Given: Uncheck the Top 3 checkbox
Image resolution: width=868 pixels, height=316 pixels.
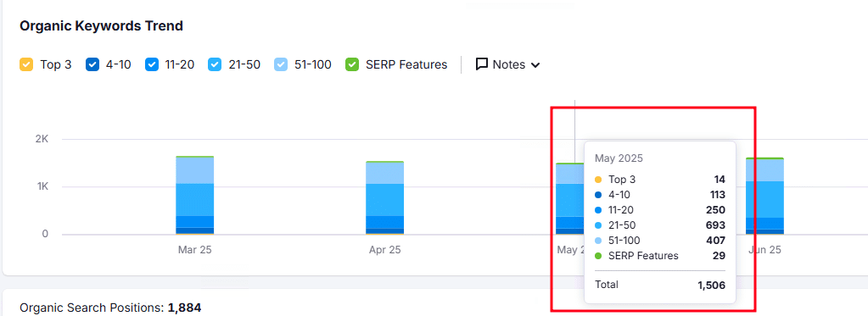Looking at the screenshot, I should (26, 64).
